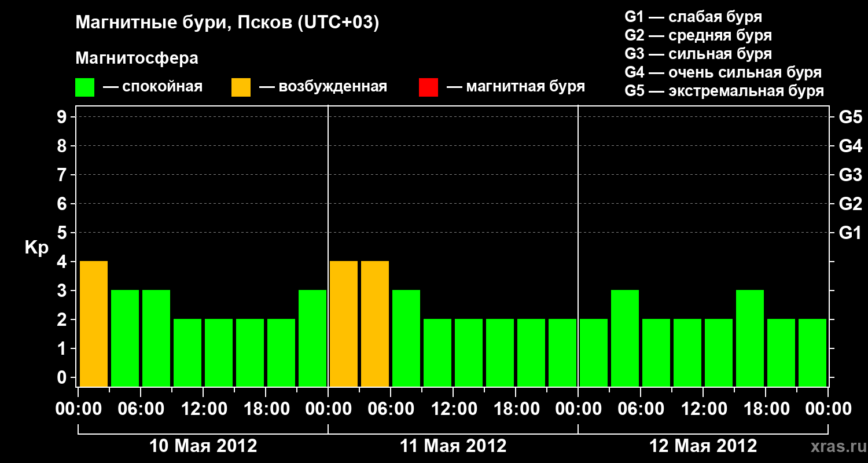
Task: Select the 09:00–12:00 bar on 12 May
Action: (687, 352)
